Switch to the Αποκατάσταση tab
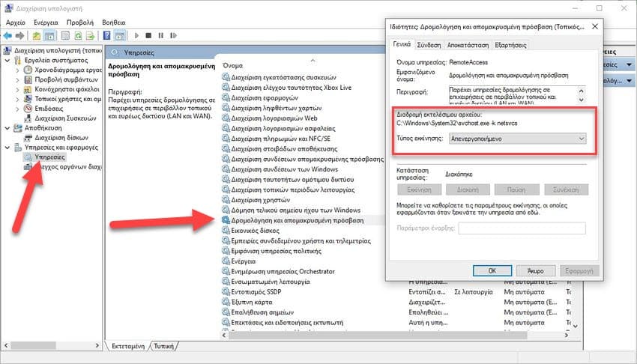Screen dimensions: 637x364 [468, 45]
